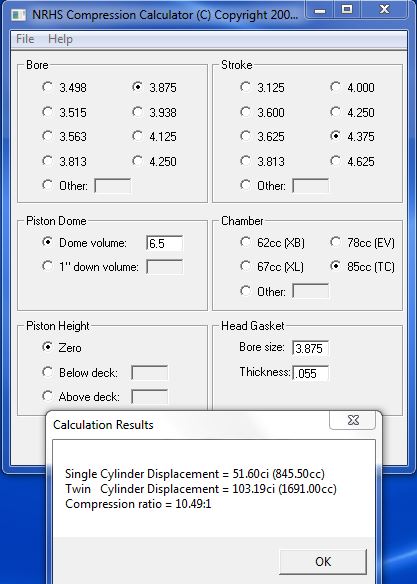Open the File menu
This screenshot has height=584, width=417.
25,39
